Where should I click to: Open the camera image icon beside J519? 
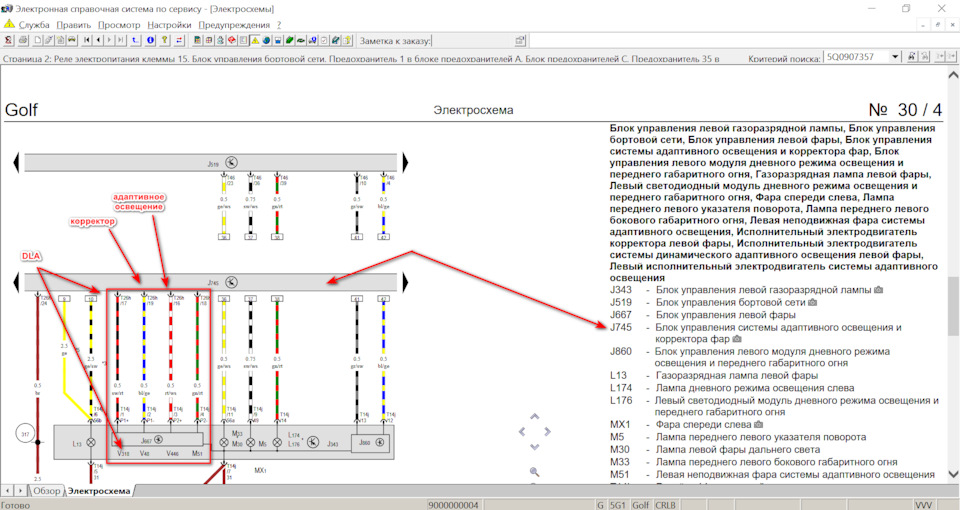812,302
